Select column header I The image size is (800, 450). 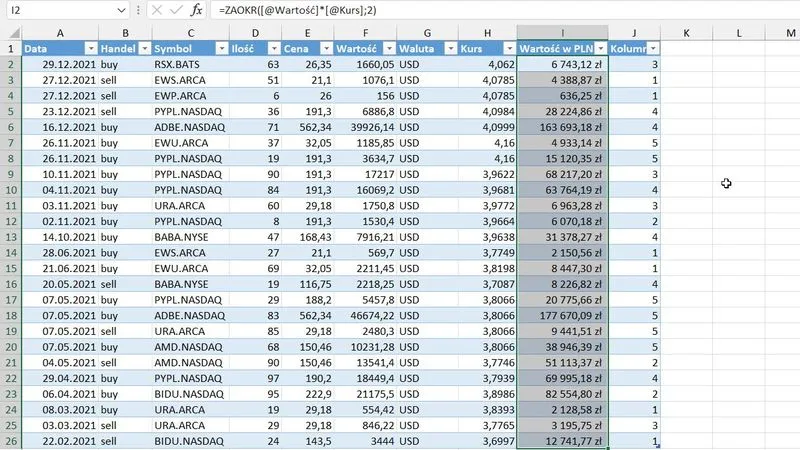click(x=562, y=33)
